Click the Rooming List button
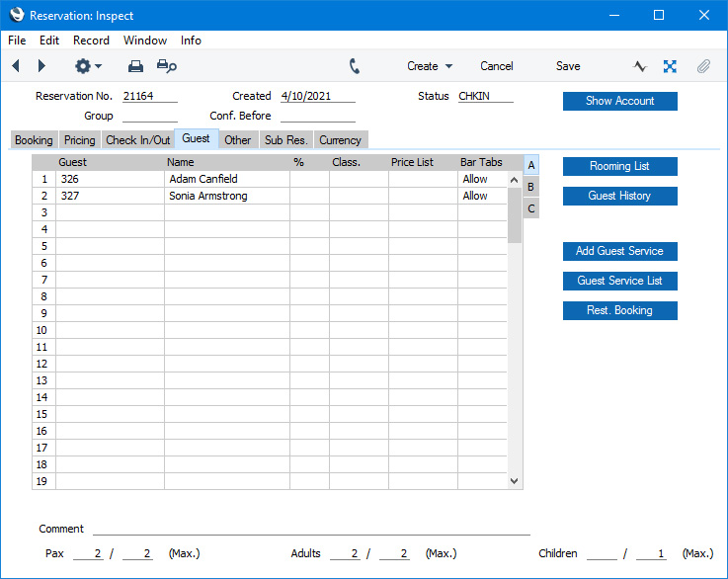The image size is (728, 579). (619, 166)
